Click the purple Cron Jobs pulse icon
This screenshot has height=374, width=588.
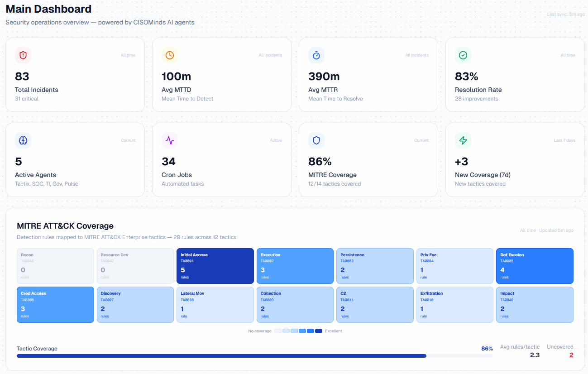click(170, 140)
